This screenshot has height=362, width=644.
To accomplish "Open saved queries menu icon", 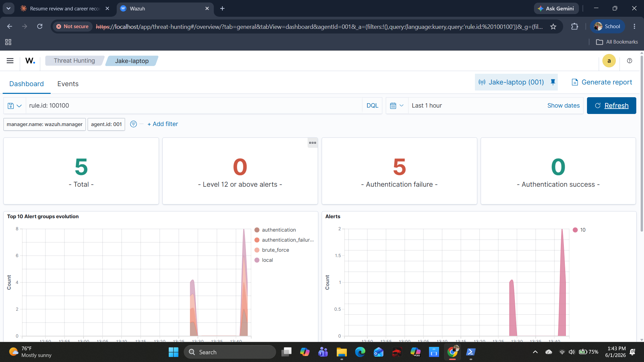I will 15,106.
